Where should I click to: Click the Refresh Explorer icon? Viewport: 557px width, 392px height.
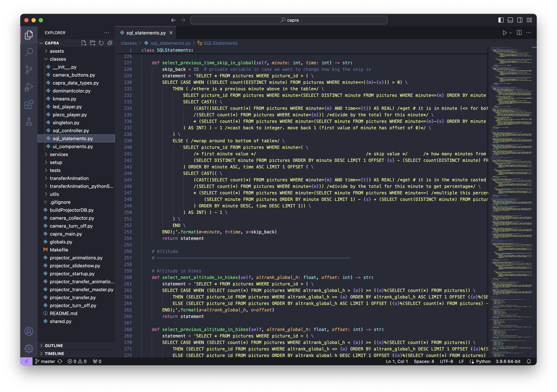click(x=101, y=43)
